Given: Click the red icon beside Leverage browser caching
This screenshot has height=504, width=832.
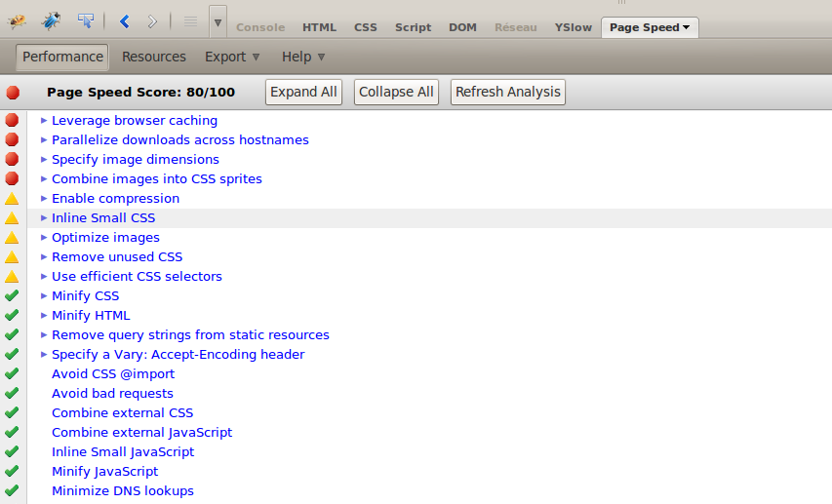Looking at the screenshot, I should point(12,121).
